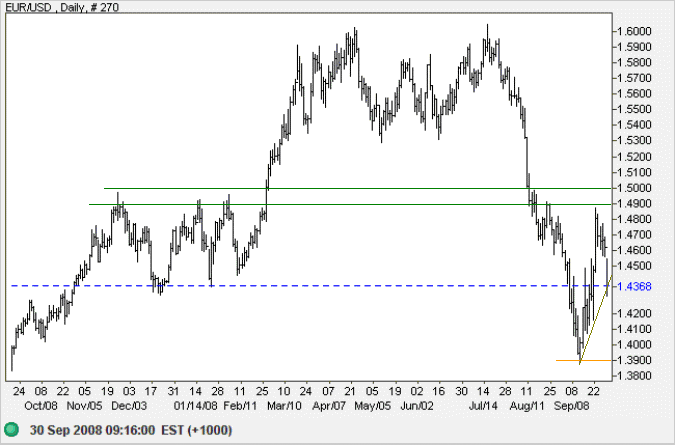This screenshot has height=445, width=675.
Task: Click the 1.5000 price axis label
Action: tap(635, 188)
